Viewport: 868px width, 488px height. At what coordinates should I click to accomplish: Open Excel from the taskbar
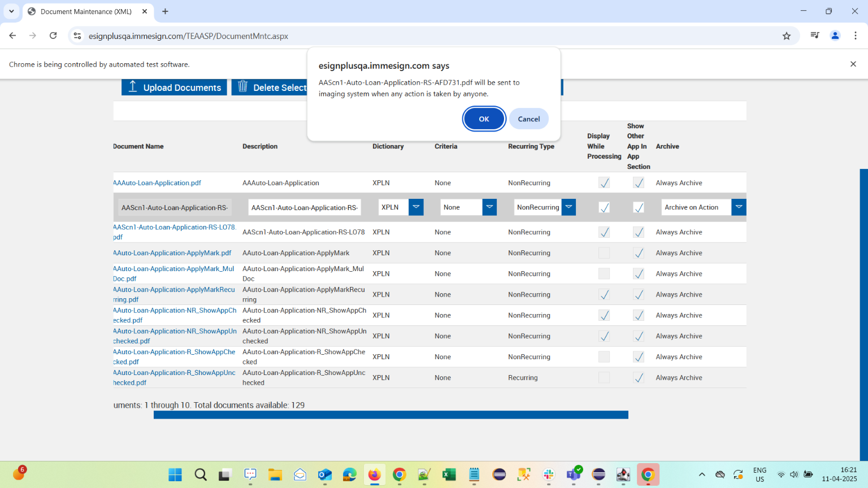449,474
